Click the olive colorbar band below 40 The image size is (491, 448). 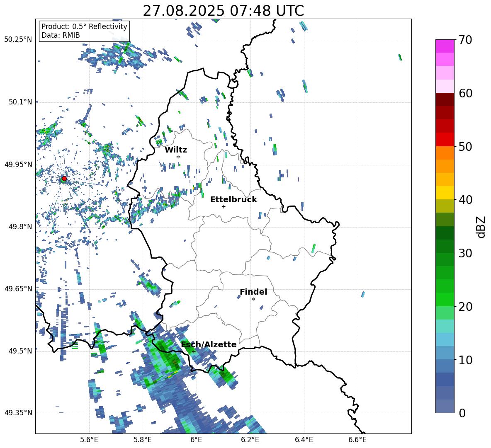click(x=445, y=206)
